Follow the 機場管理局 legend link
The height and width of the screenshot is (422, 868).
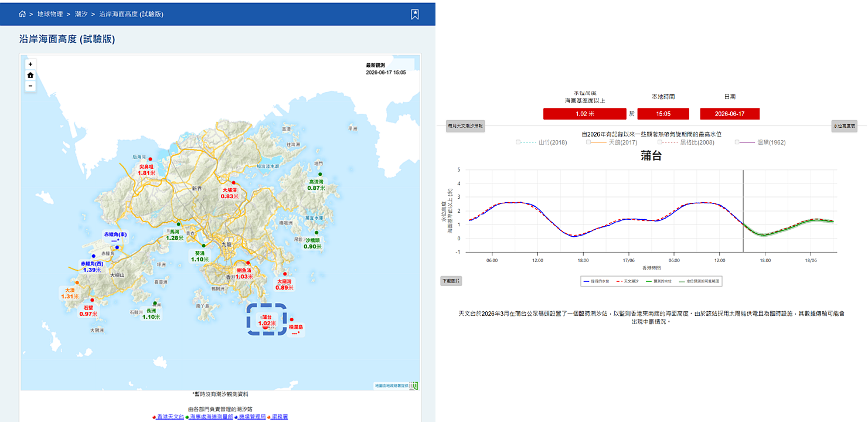252,417
